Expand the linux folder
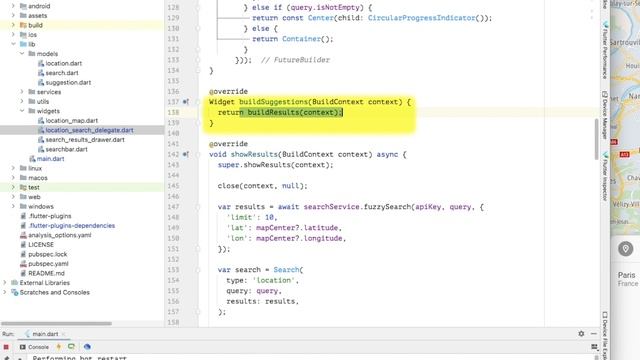 point(13,168)
